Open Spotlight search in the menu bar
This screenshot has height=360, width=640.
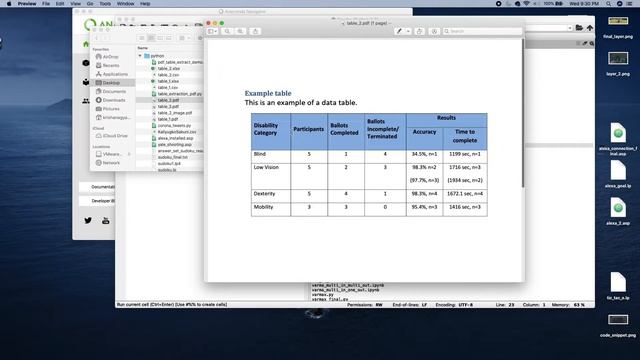(609, 4)
